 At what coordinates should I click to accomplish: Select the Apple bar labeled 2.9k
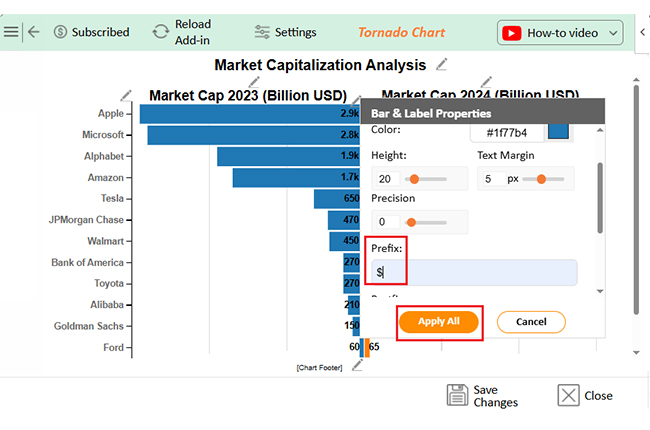point(250,114)
